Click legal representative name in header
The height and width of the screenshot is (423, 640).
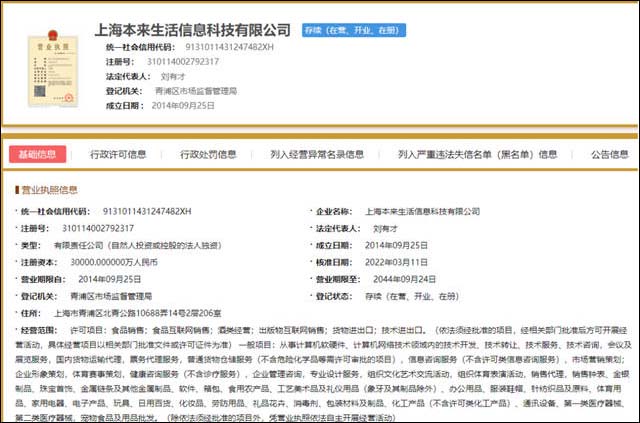coord(173,76)
